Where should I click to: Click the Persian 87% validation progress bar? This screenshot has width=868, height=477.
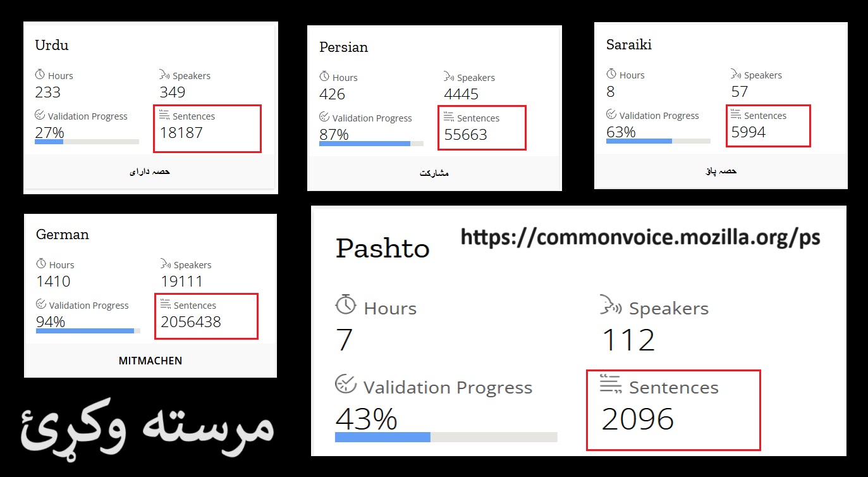[x=371, y=144]
